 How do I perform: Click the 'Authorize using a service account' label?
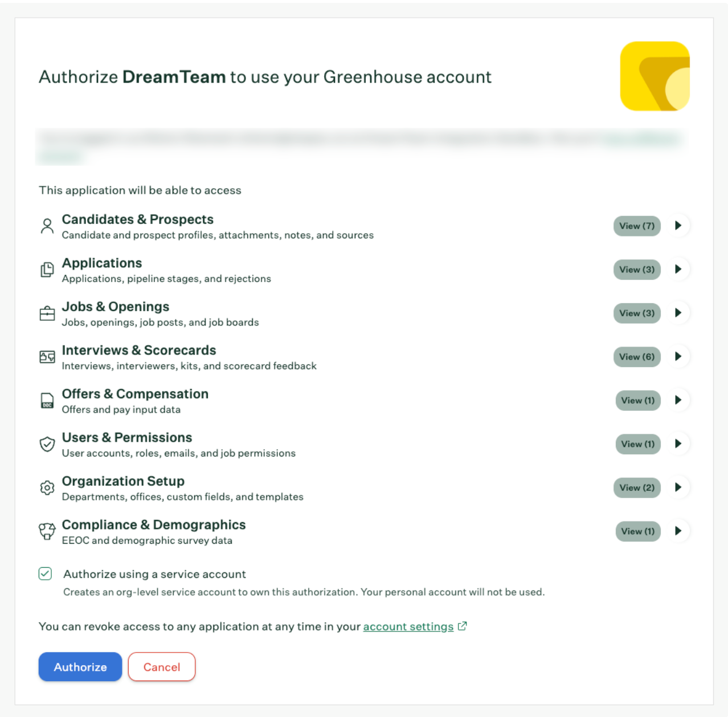click(x=155, y=574)
